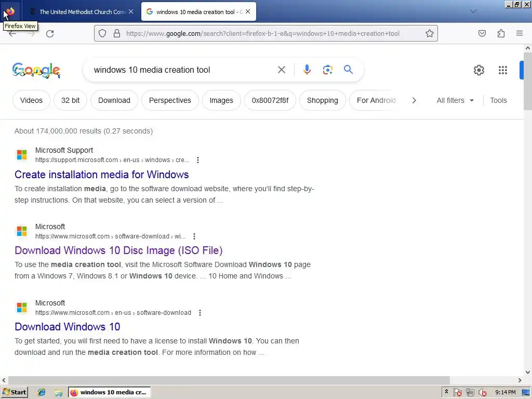Screen dimensions: 532x399
Task: Show more filter chips arrow
Action: pyautogui.click(x=414, y=100)
